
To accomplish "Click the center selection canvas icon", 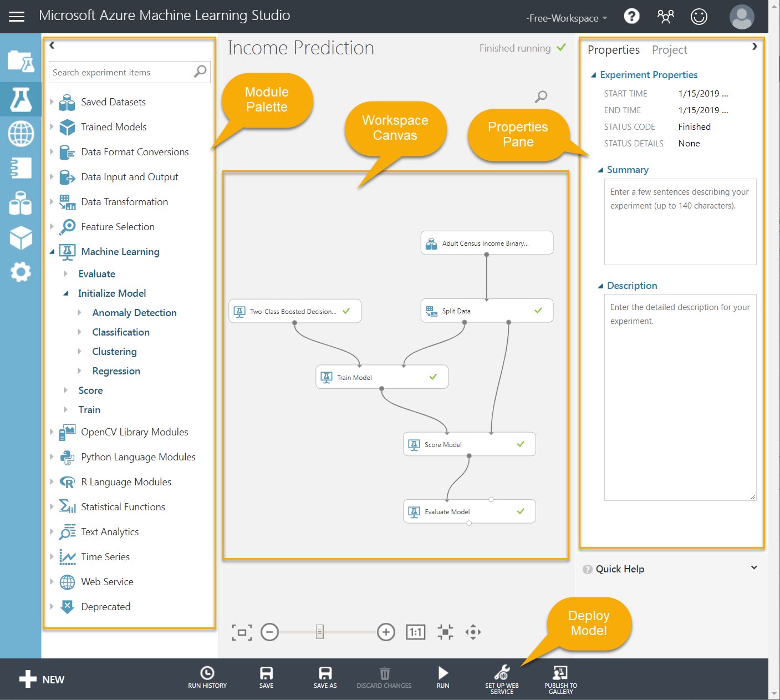I will point(445,632).
